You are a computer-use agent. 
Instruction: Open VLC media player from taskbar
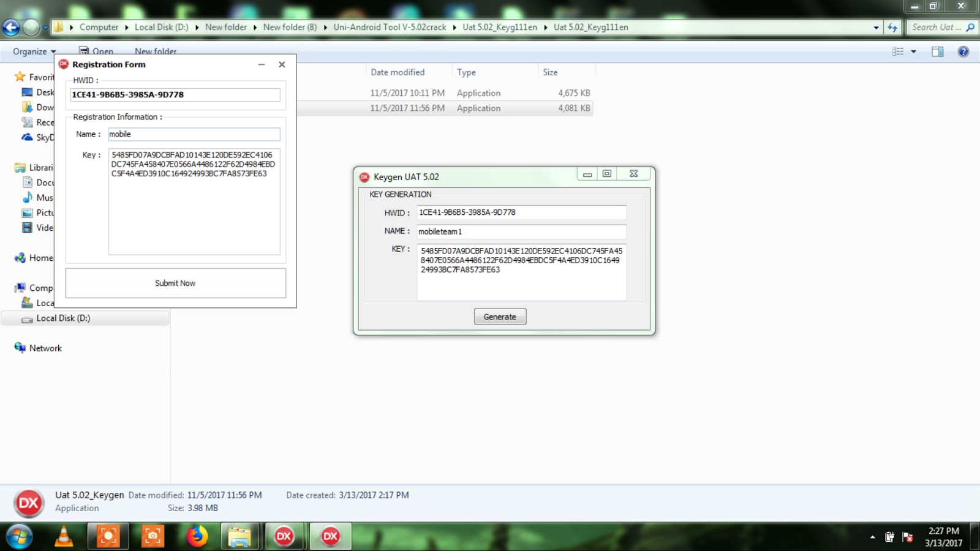pyautogui.click(x=64, y=536)
